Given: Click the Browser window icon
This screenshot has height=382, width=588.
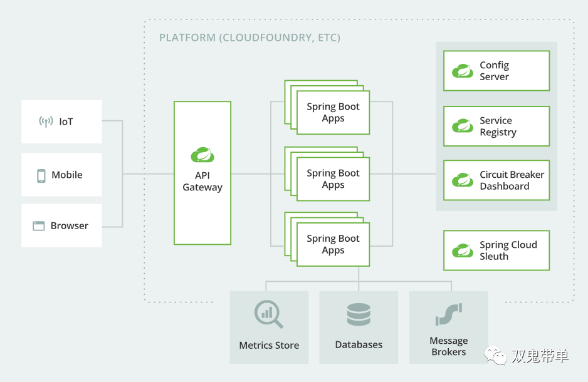Looking at the screenshot, I should point(39,225).
